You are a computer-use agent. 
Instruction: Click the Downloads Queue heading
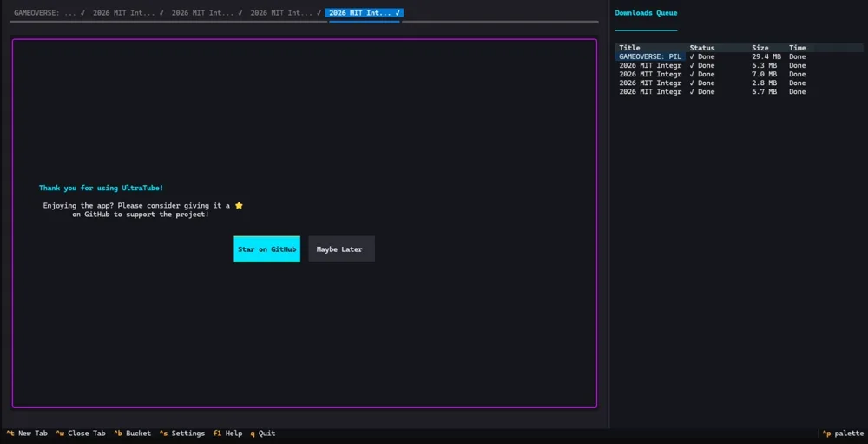646,13
